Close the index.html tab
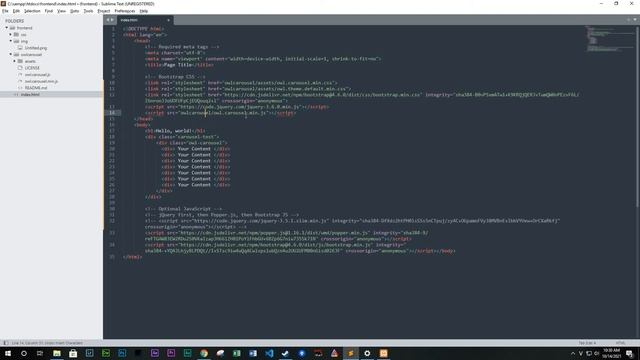Viewport: 640px width, 360px height. point(168,20)
